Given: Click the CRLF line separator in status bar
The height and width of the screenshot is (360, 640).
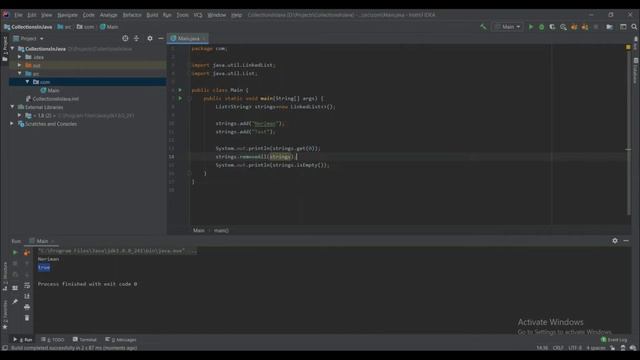Looking at the screenshot, I should click(558, 348).
